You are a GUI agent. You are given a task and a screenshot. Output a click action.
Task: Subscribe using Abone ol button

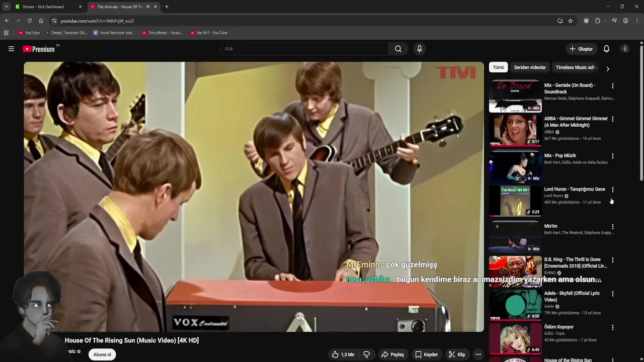pos(102,354)
